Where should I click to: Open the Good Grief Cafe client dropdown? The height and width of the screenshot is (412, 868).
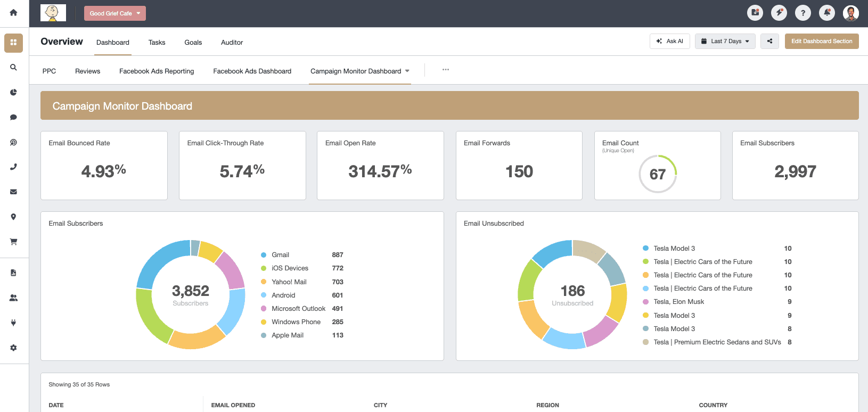(114, 13)
